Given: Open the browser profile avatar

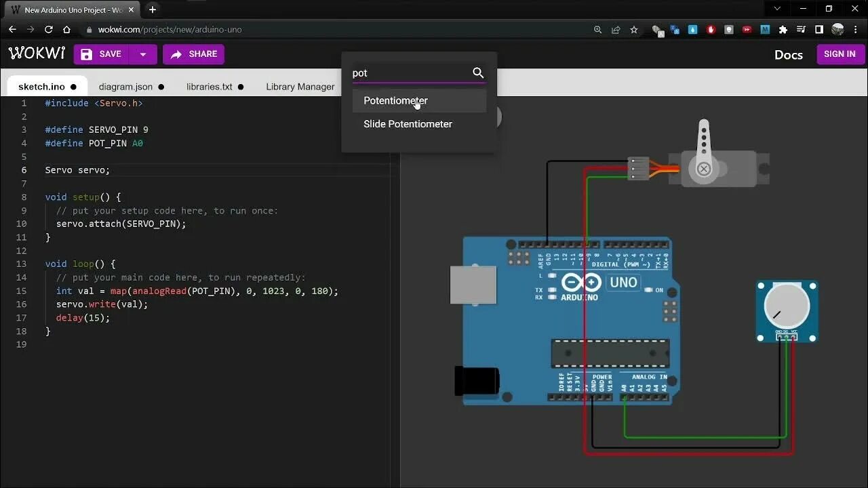Looking at the screenshot, I should (837, 30).
